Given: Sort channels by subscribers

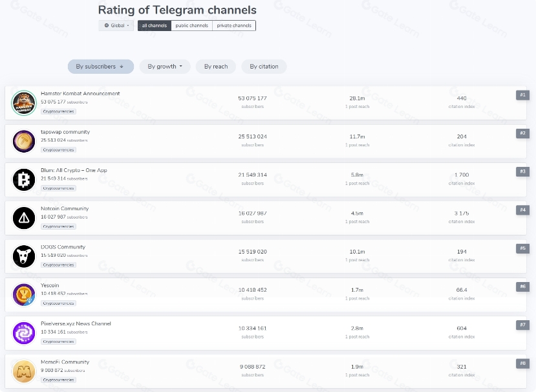Looking at the screenshot, I should (x=100, y=67).
